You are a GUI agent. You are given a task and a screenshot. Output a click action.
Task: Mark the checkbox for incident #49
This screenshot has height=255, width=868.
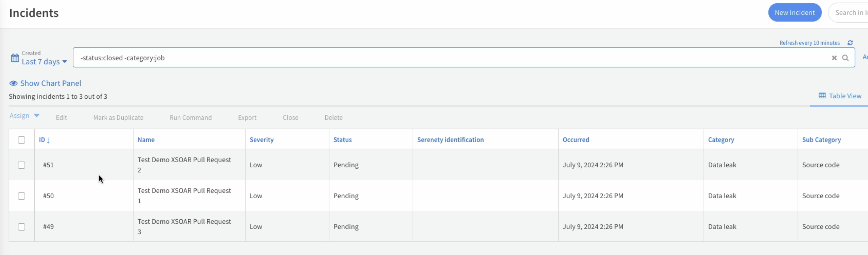point(22,227)
